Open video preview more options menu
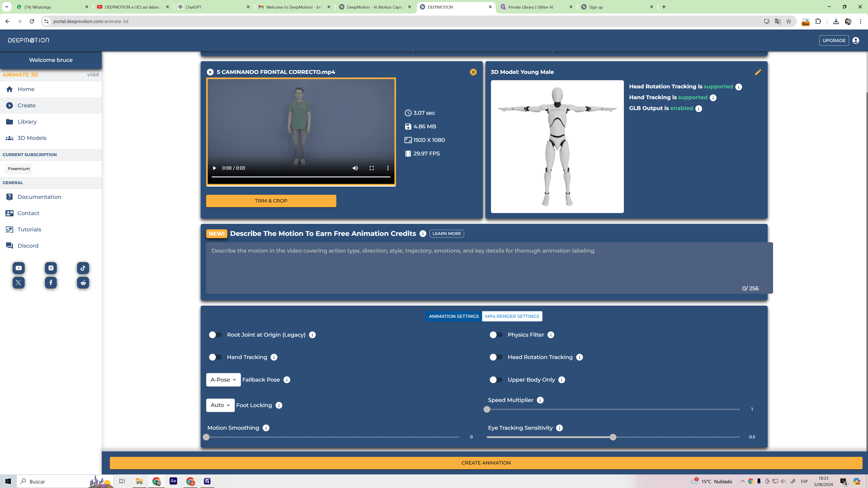The height and width of the screenshot is (488, 868). point(387,168)
